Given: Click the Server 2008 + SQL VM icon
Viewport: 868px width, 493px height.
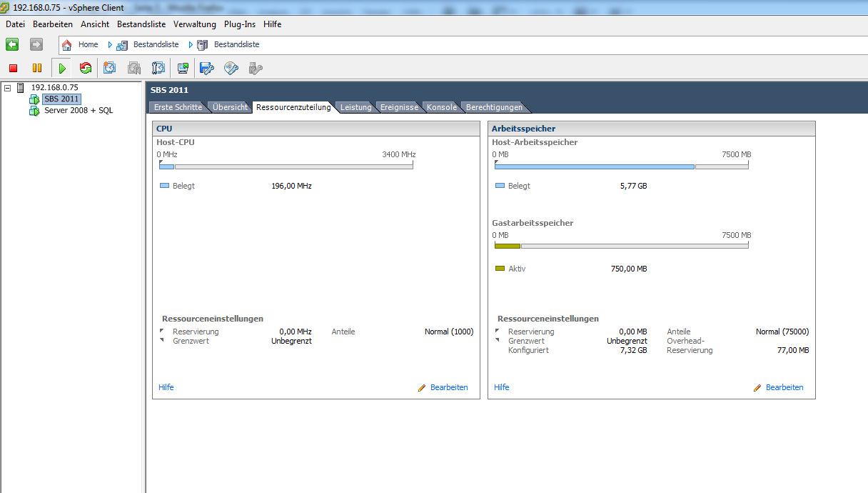Looking at the screenshot, I should click(x=34, y=111).
